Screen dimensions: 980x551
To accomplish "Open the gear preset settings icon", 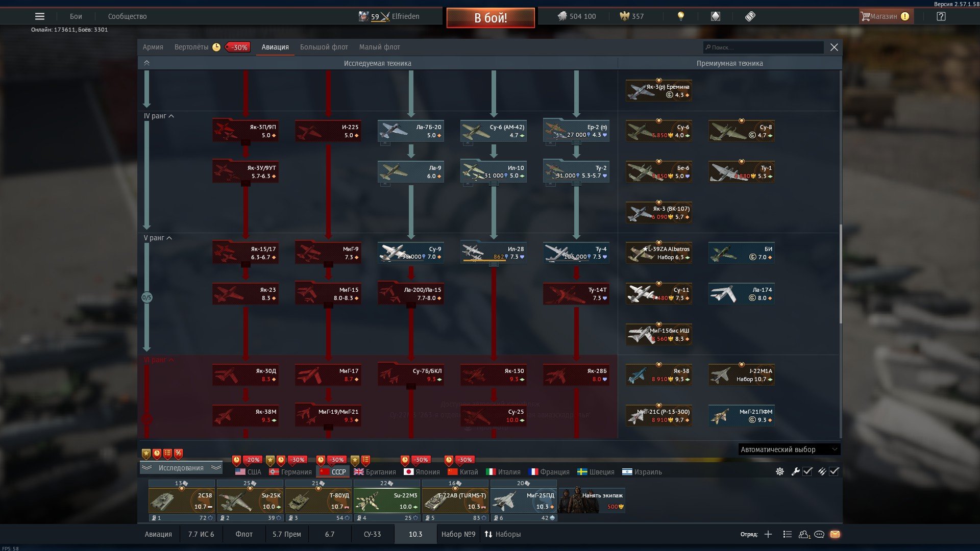I will pos(780,471).
